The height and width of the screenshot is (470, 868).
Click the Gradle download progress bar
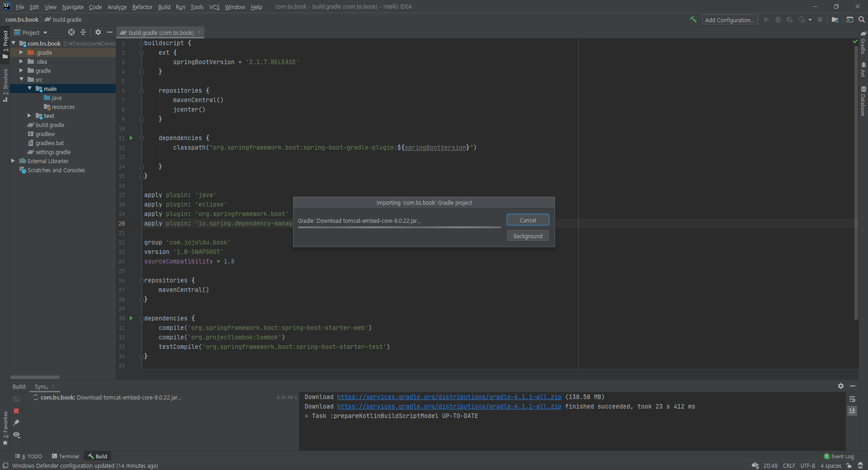click(x=399, y=227)
